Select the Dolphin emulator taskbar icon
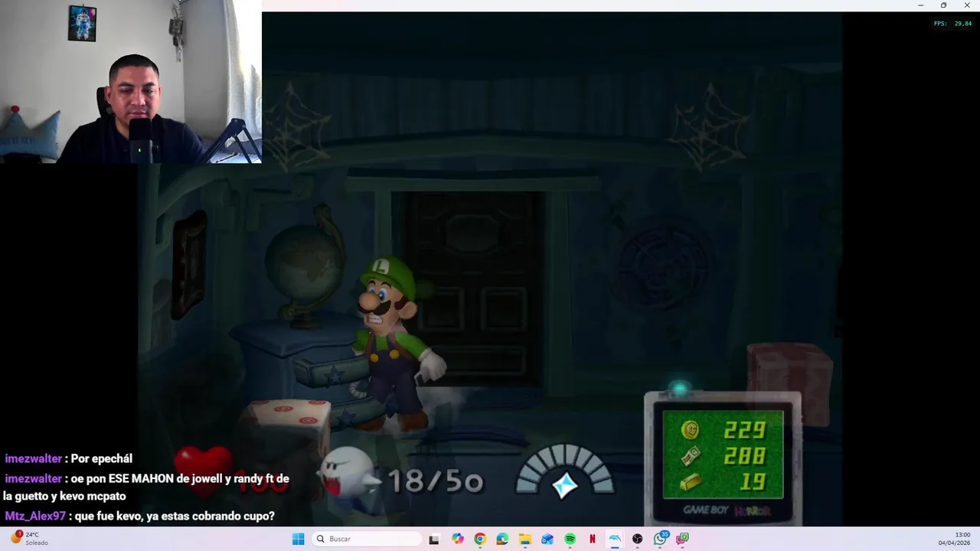The image size is (980, 551). (x=615, y=539)
